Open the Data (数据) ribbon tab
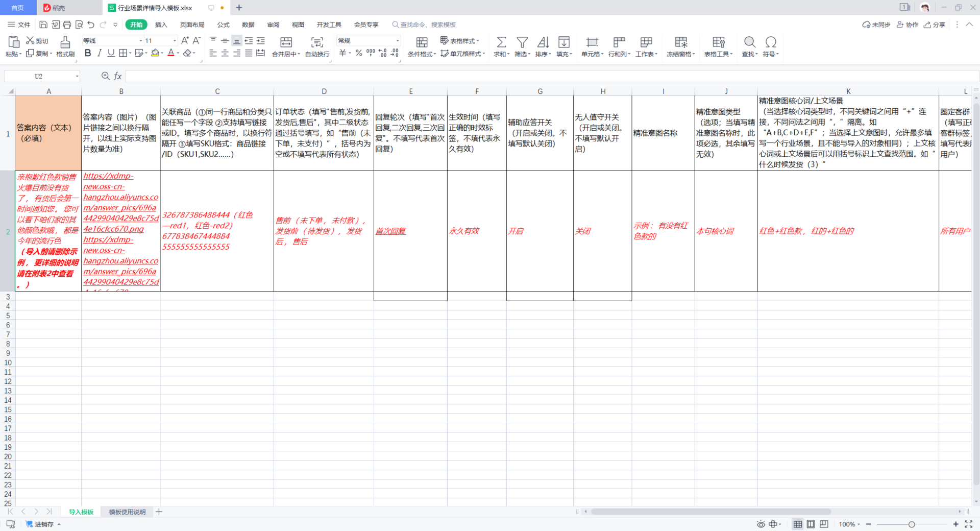This screenshot has height=531, width=980. click(248, 25)
